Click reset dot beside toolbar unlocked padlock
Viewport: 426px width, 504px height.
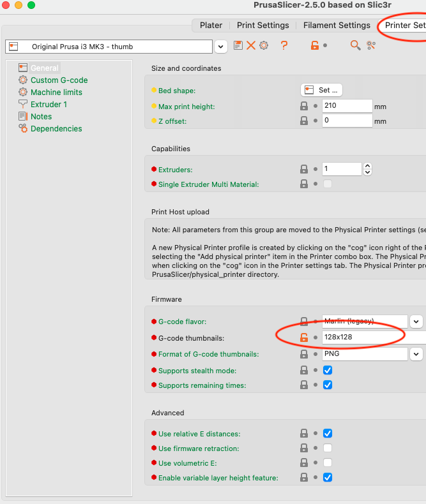(325, 45)
